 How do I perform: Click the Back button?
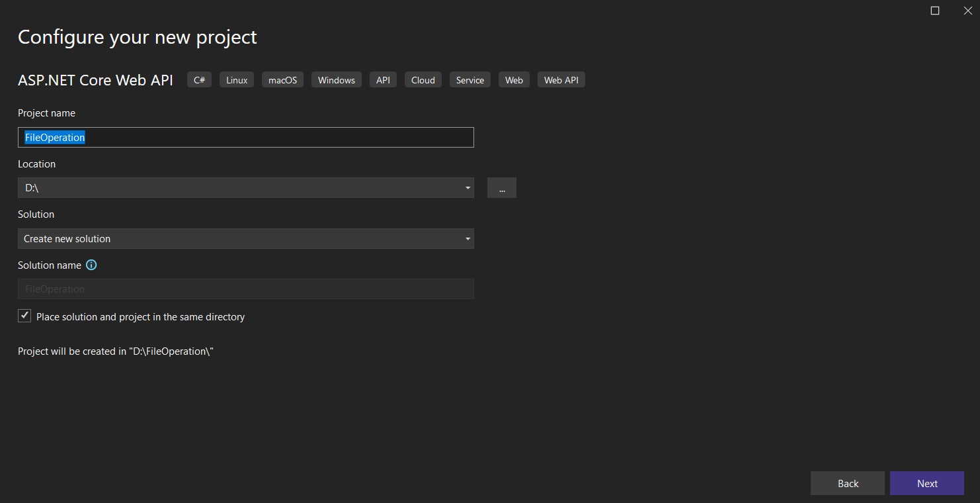point(847,483)
